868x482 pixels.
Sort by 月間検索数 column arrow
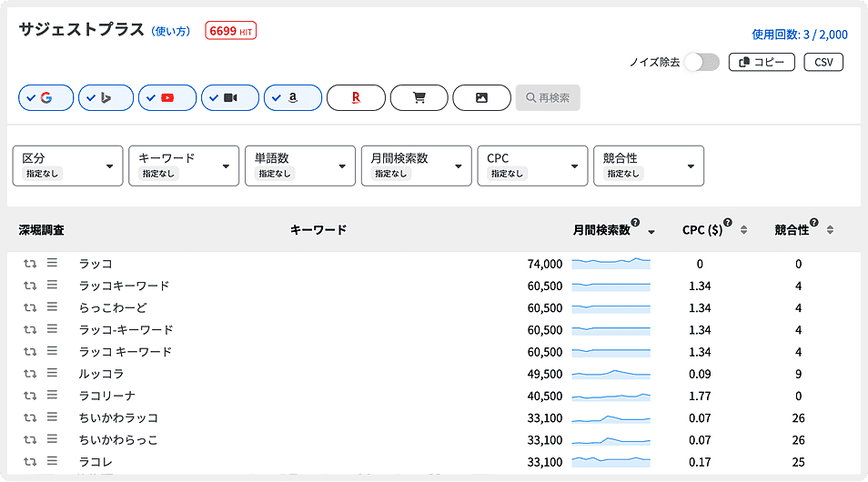pos(651,232)
